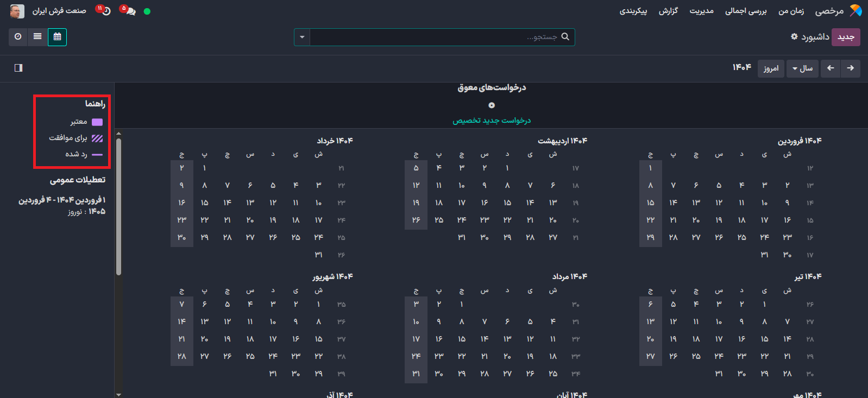Open the سال period dropdown
The width and height of the screenshot is (868, 398).
802,68
